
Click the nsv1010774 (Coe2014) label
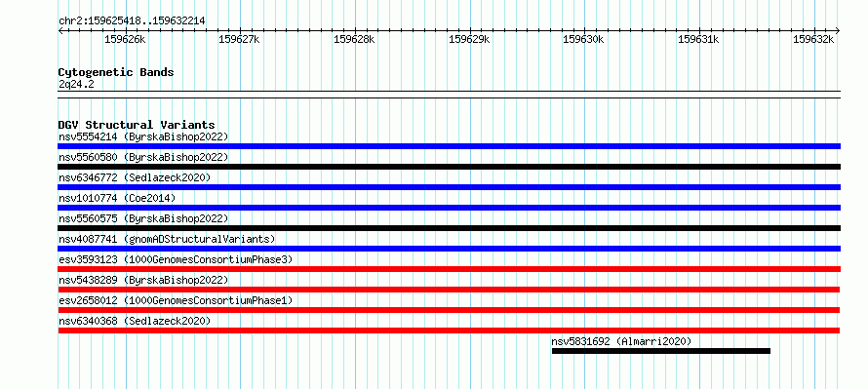pyautogui.click(x=117, y=198)
